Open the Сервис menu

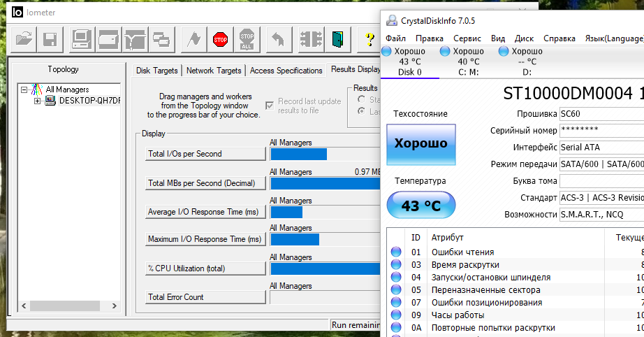coord(467,38)
